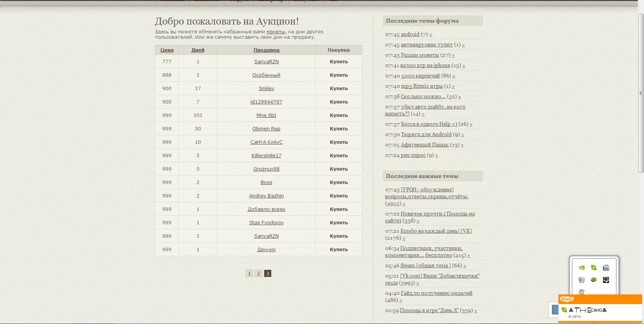Open seller profile СаНтА КлАуС
The height and width of the screenshot is (324, 644).
tap(266, 142)
